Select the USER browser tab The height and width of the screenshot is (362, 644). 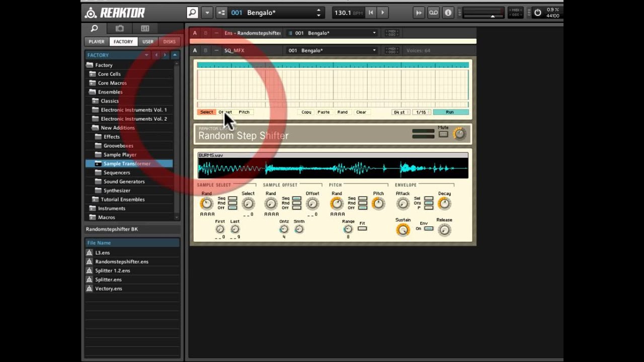click(148, 42)
